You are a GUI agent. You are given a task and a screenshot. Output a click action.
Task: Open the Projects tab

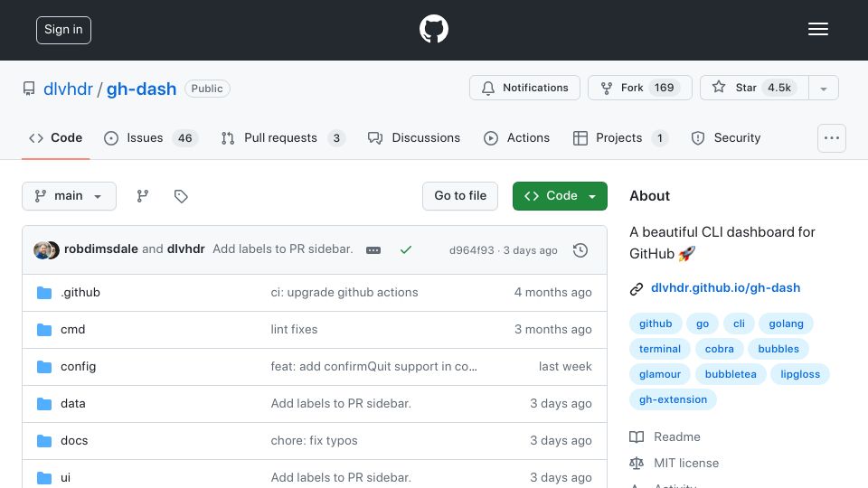(x=620, y=137)
